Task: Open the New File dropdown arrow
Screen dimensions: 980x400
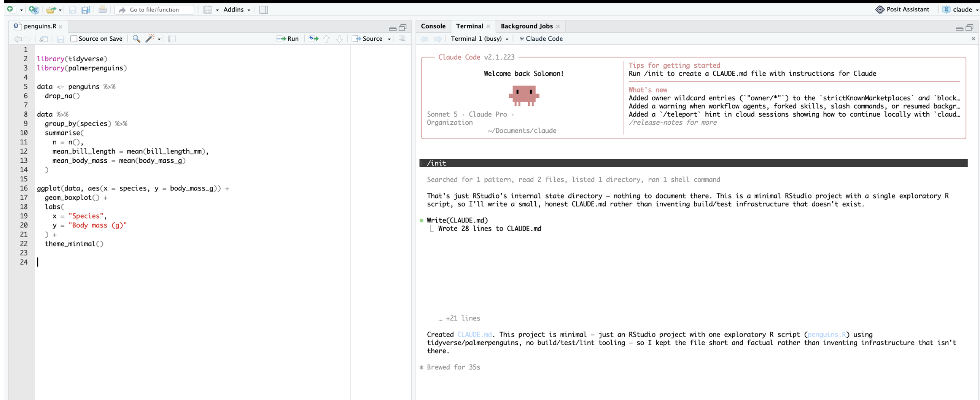Action: coord(21,10)
